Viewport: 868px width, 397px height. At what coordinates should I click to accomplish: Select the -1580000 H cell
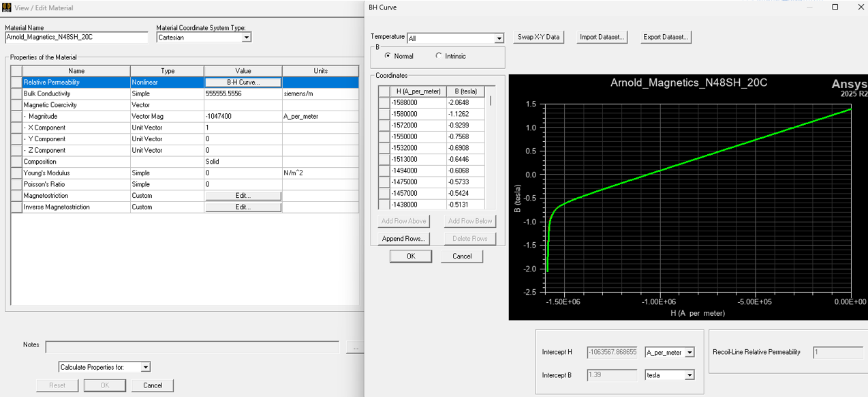coord(418,114)
